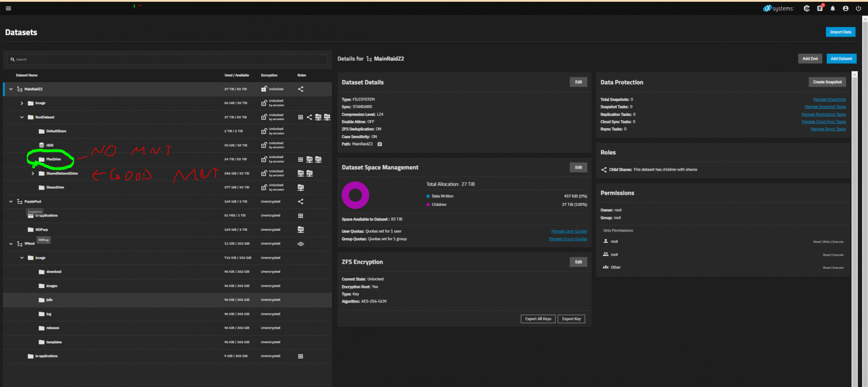This screenshot has width=868, height=387.
Task: Click the apps grid icon on PlexDrive row
Action: point(301,159)
